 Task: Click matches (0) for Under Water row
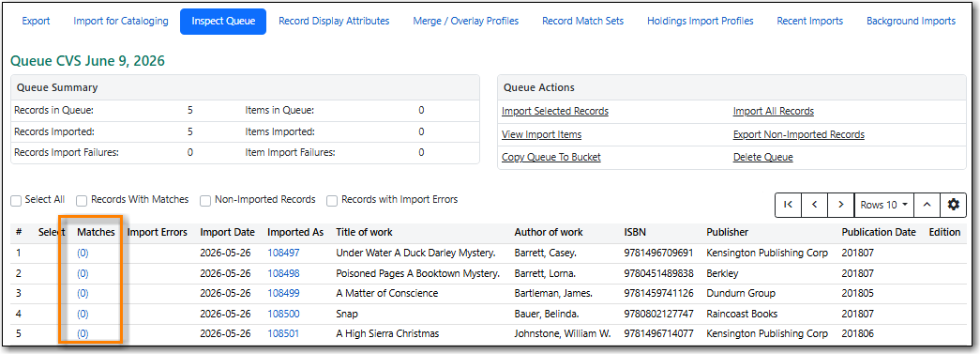(83, 254)
